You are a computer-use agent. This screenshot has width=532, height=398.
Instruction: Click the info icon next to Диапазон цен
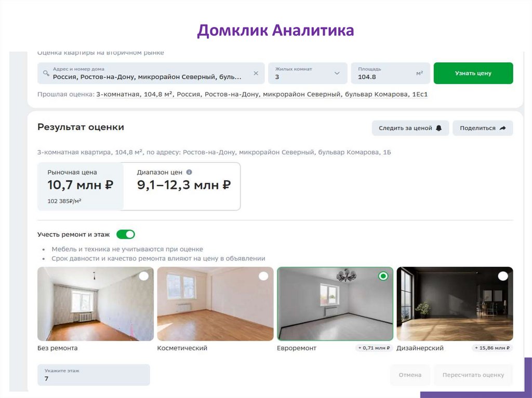point(189,172)
